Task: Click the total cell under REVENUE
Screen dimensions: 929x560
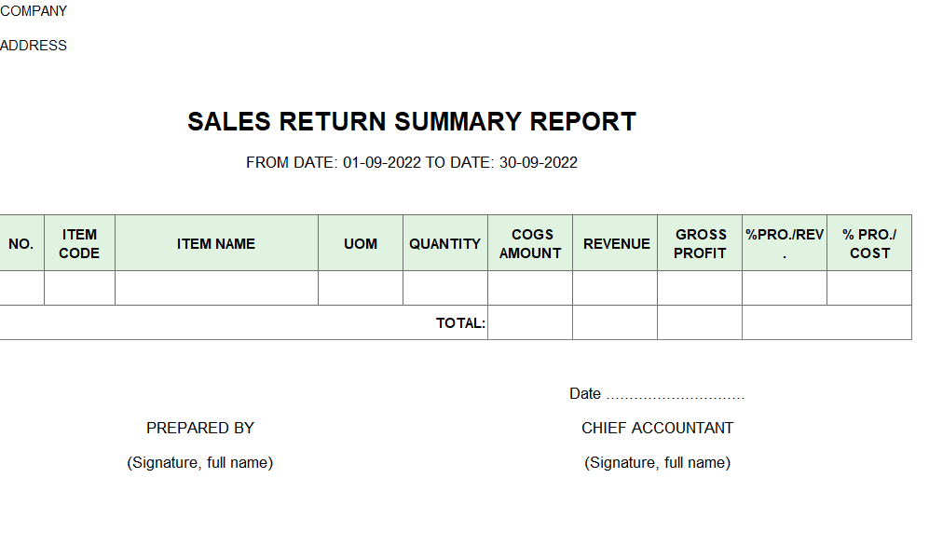Action: coord(615,323)
